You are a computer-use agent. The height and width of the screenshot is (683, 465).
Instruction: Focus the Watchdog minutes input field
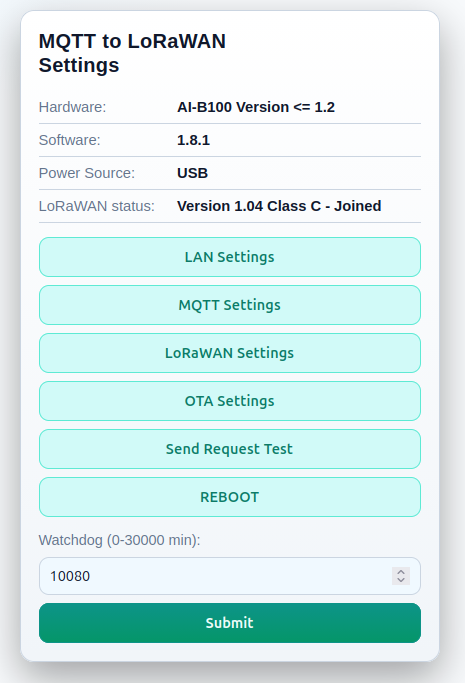tap(230, 576)
